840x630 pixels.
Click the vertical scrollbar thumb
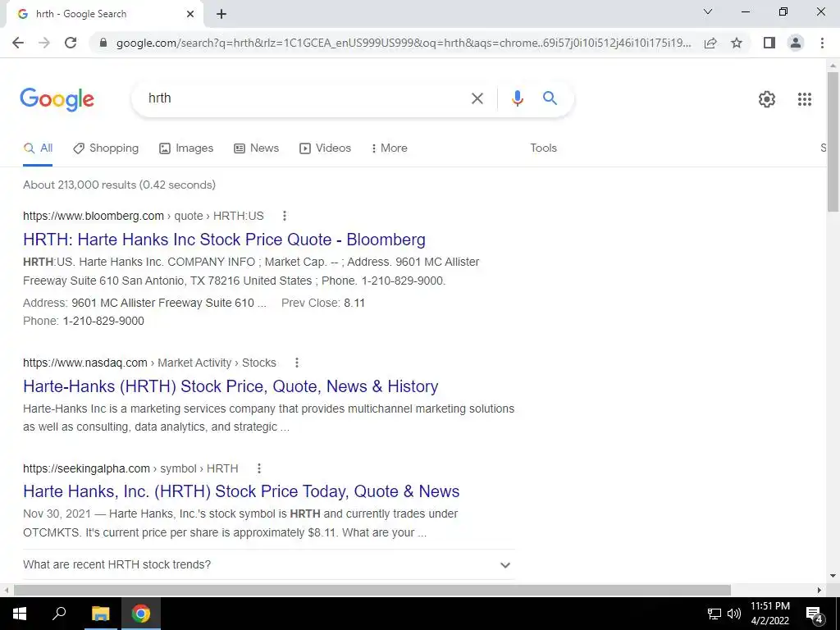pos(833,142)
